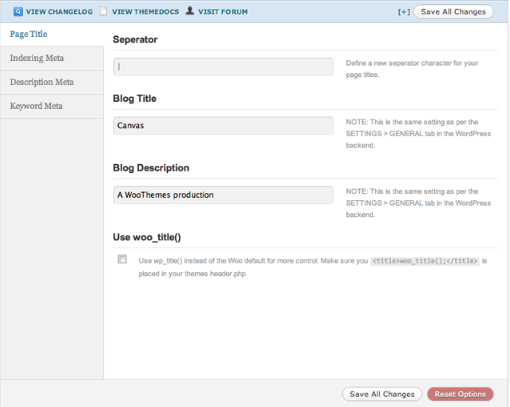Expand all options with the [+] toggle
This screenshot has height=407, width=510.
click(404, 12)
